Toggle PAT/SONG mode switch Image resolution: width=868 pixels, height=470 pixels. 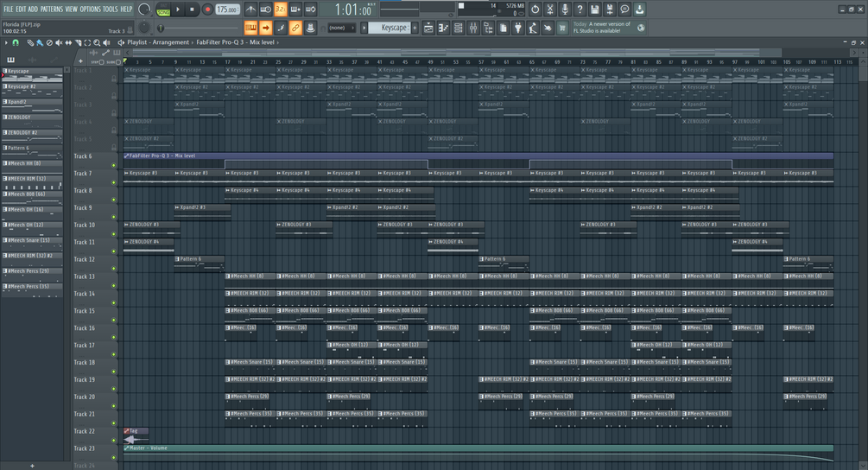click(x=163, y=10)
